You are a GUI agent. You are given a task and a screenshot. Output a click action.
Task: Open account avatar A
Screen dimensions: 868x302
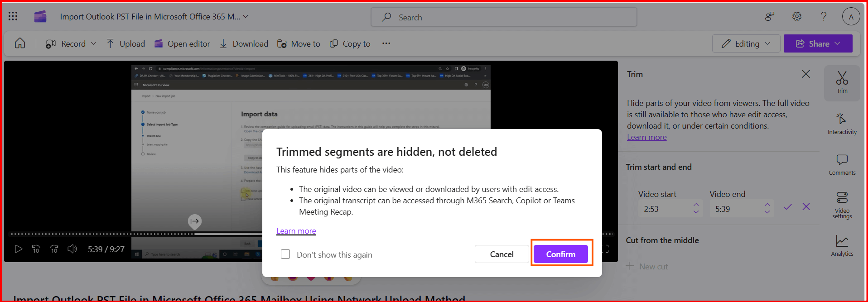[x=851, y=17]
